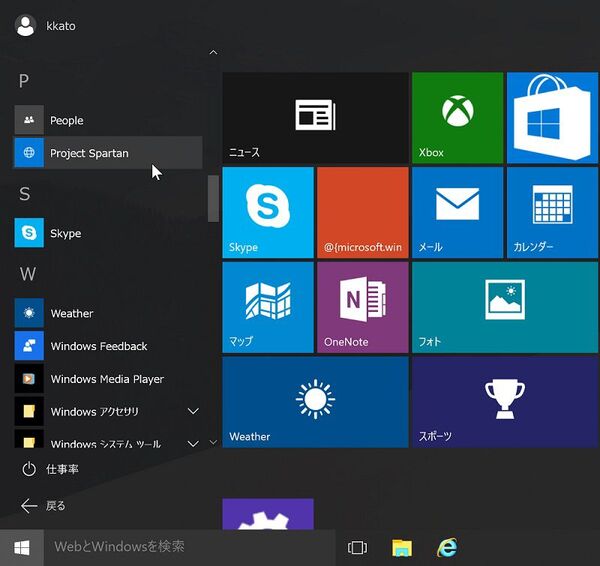The image size is (600, 566).
Task: Click the Skype icon in app list
Action: pos(29,233)
